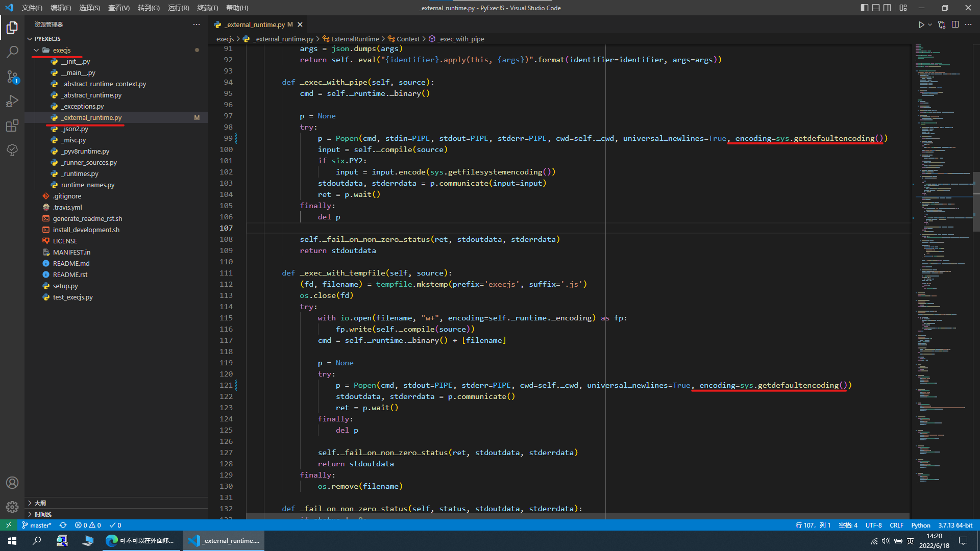The height and width of the screenshot is (551, 980).
Task: Open the Search view in activity bar
Action: [x=12, y=52]
